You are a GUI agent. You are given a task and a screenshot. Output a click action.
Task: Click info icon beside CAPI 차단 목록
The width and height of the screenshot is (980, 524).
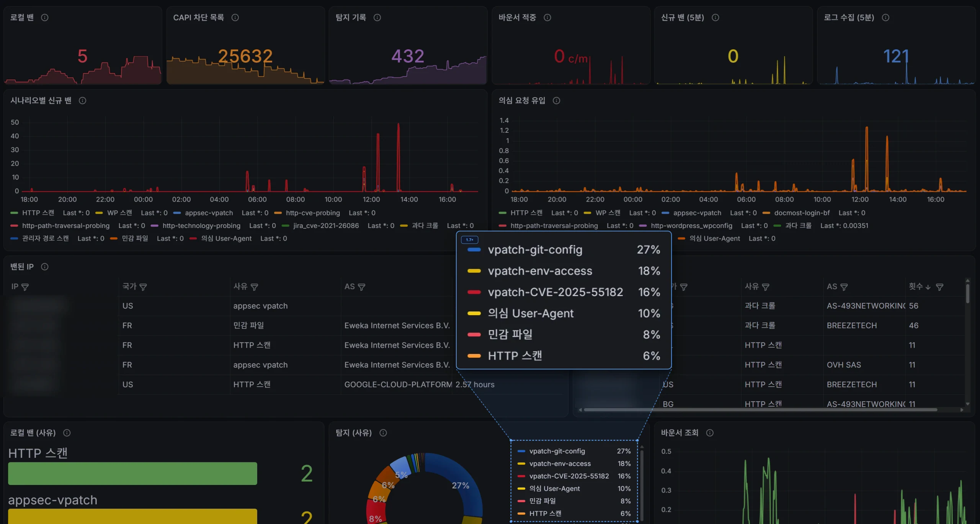click(x=235, y=18)
